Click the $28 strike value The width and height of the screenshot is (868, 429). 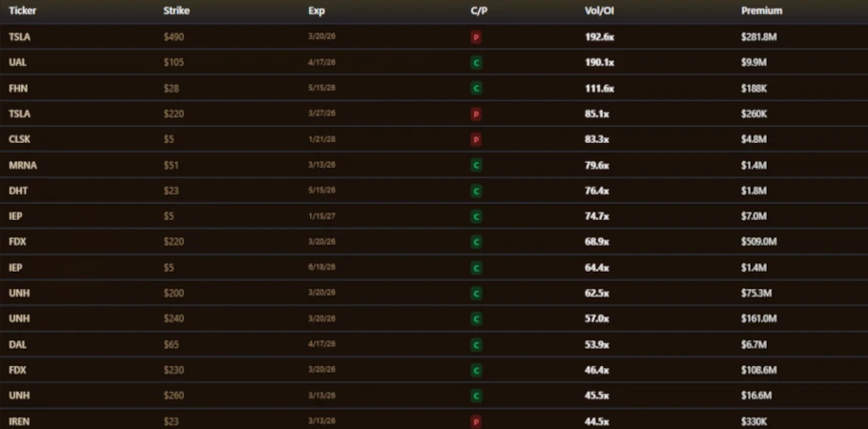[x=171, y=89]
